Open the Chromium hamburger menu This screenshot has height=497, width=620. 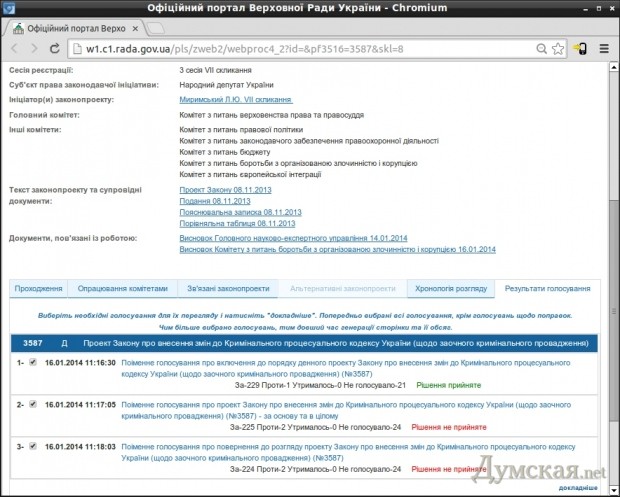[605, 48]
